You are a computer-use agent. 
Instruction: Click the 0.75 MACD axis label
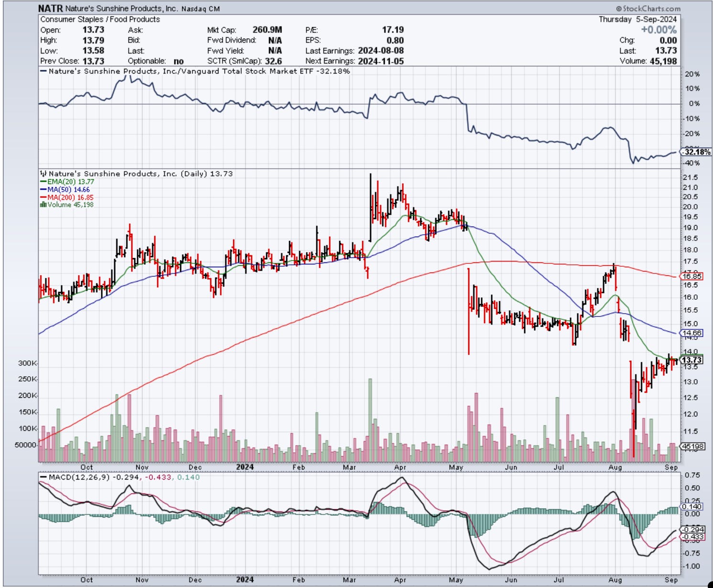(692, 475)
